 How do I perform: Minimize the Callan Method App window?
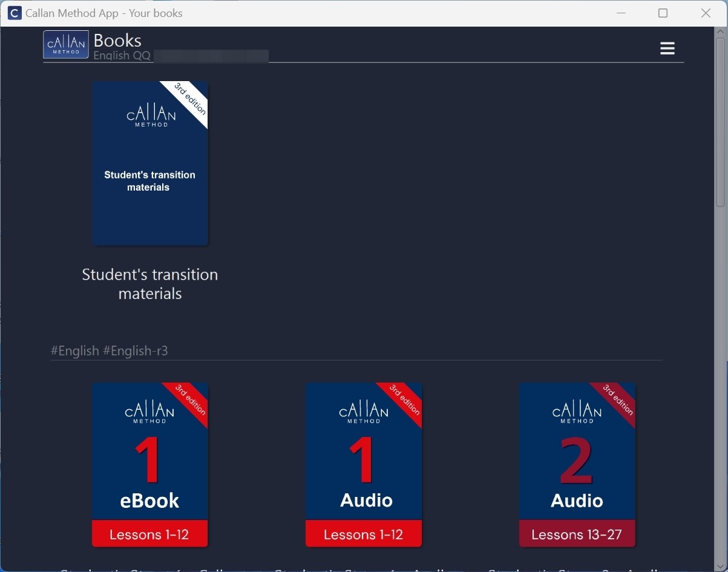pyautogui.click(x=621, y=13)
